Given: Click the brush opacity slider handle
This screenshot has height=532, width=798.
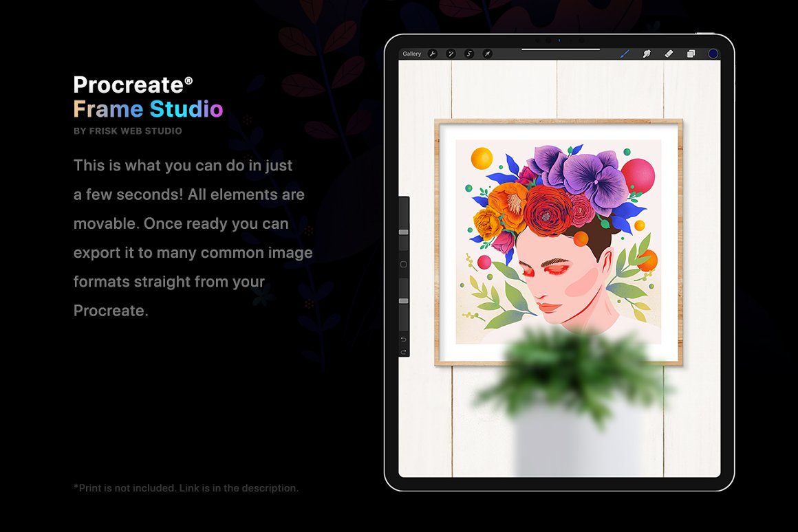Looking at the screenshot, I should tap(404, 300).
